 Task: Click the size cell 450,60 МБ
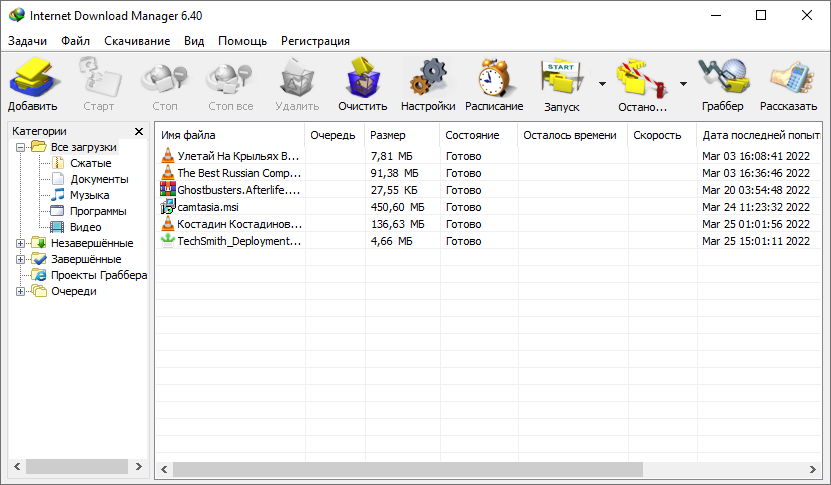[397, 207]
